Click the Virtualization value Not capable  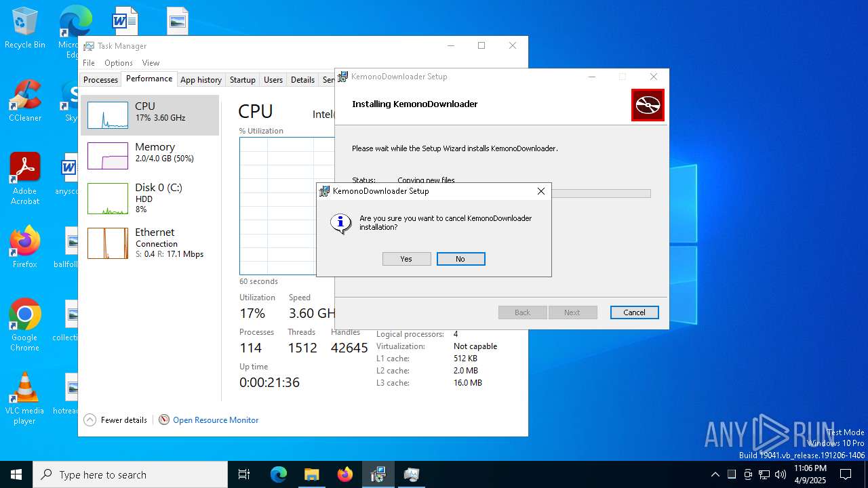(x=475, y=346)
